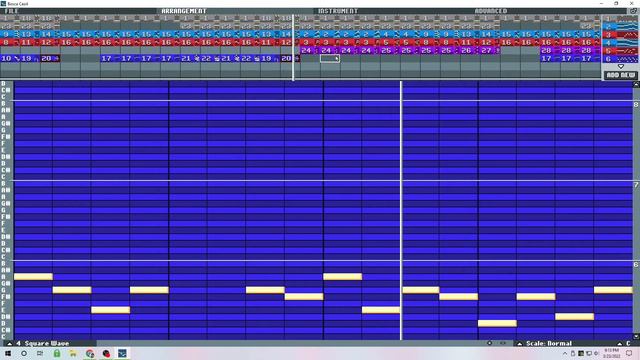Open the key selector arrow beside C

pyautogui.click(x=620, y=343)
